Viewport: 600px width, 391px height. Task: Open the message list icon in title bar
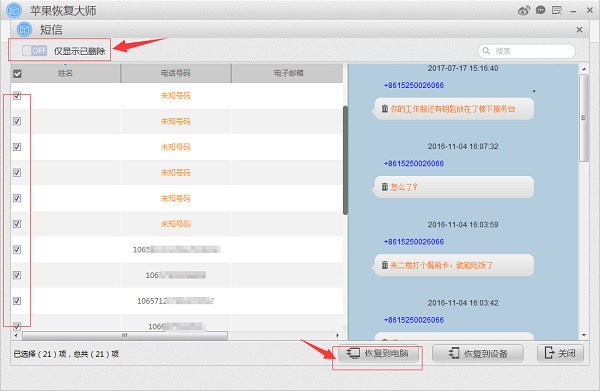[x=557, y=10]
